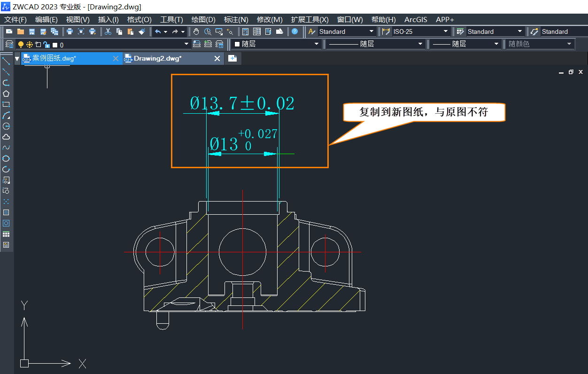
Task: Close the Drawing2.dwg tab
Action: click(217, 58)
